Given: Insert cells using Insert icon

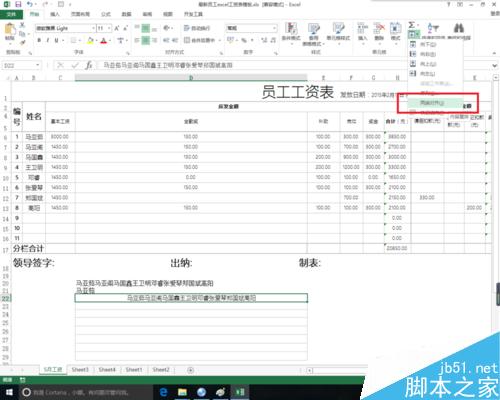Looking at the screenshot, I should 363,33.
